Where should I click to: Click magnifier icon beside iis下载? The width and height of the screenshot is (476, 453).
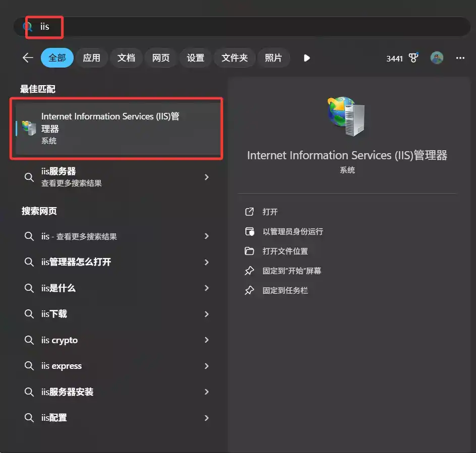[29, 314]
